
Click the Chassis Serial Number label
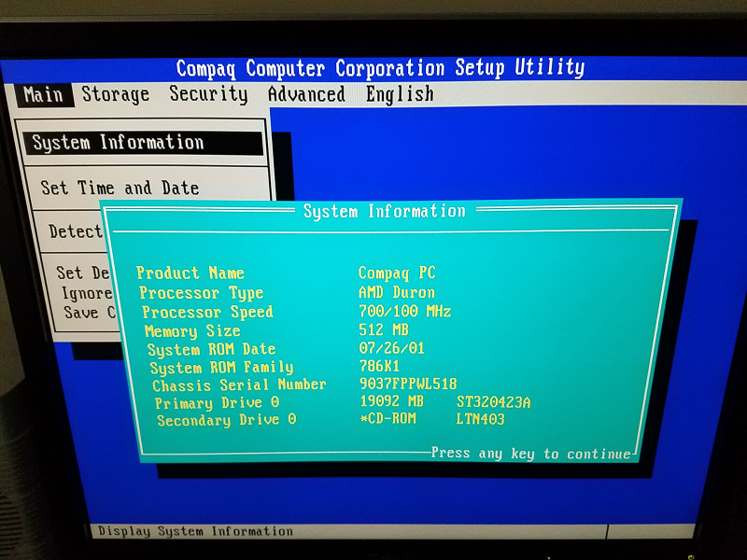point(239,385)
